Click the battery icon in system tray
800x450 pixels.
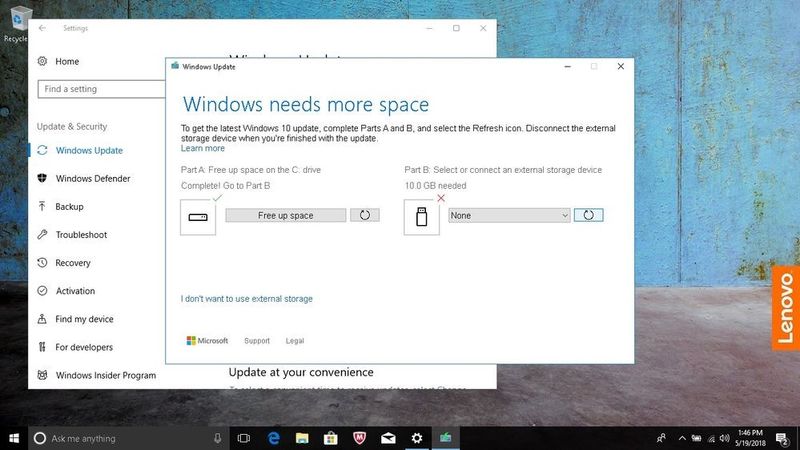696,438
